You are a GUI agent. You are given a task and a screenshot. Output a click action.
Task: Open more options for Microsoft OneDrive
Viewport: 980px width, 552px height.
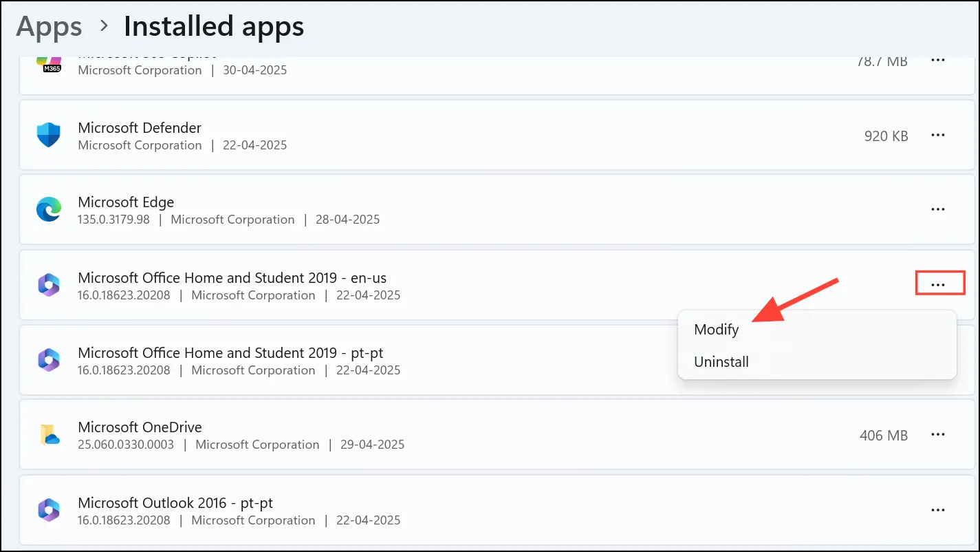point(938,435)
